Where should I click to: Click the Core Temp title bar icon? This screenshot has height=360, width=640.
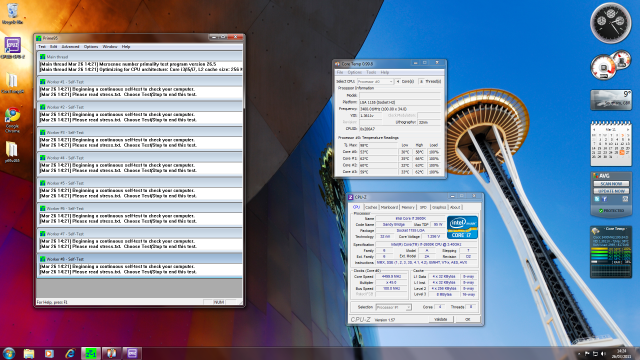coord(338,64)
